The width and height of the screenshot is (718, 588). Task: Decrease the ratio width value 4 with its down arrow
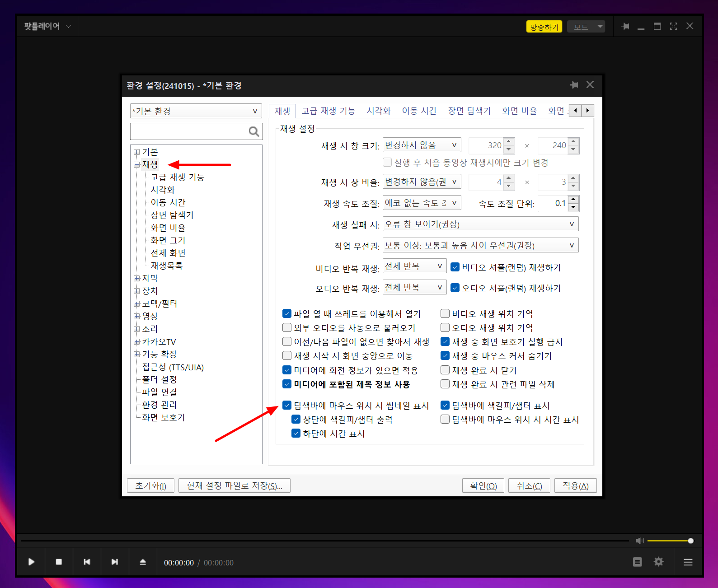pyautogui.click(x=509, y=186)
